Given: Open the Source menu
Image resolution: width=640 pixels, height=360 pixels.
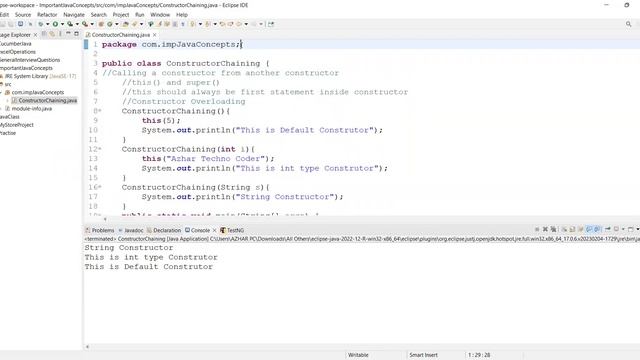Looking at the screenshot, I should pos(23,15).
